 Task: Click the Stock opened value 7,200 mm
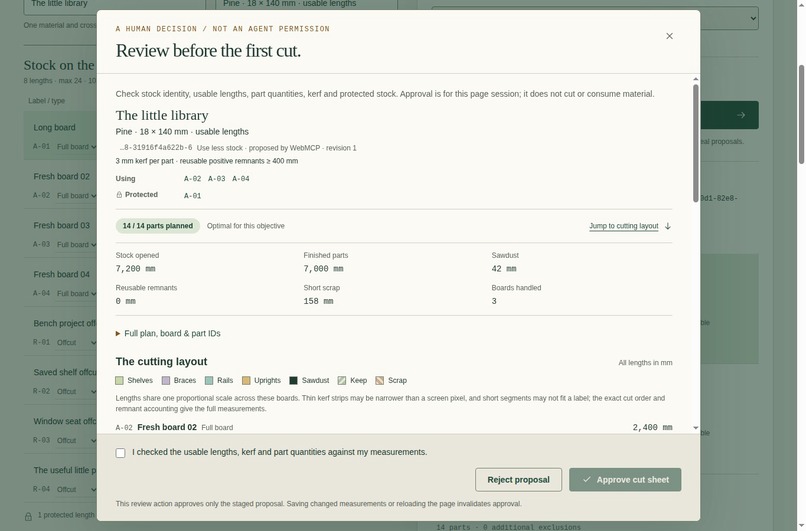[135, 269]
